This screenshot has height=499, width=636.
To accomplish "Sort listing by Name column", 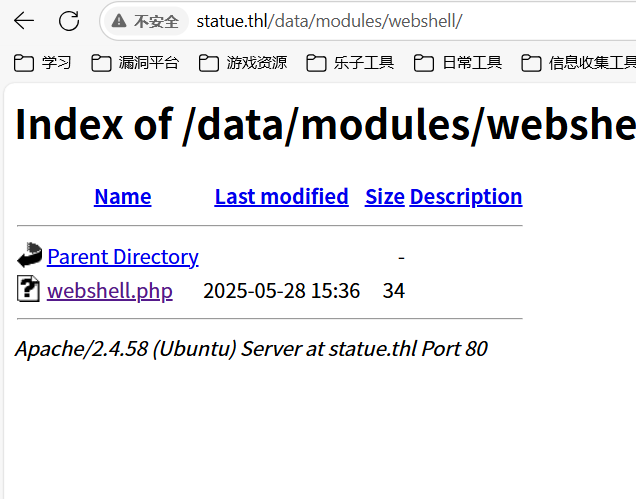I will [x=122, y=196].
